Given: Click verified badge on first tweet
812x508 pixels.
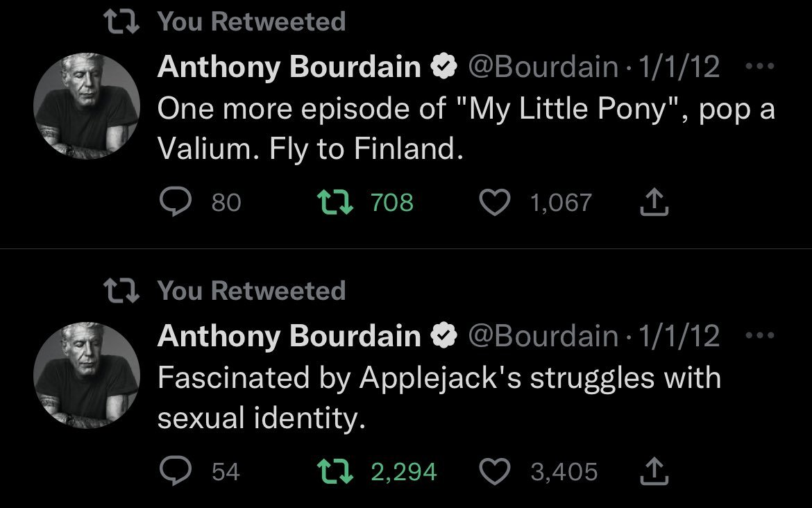Looking at the screenshot, I should 444,67.
